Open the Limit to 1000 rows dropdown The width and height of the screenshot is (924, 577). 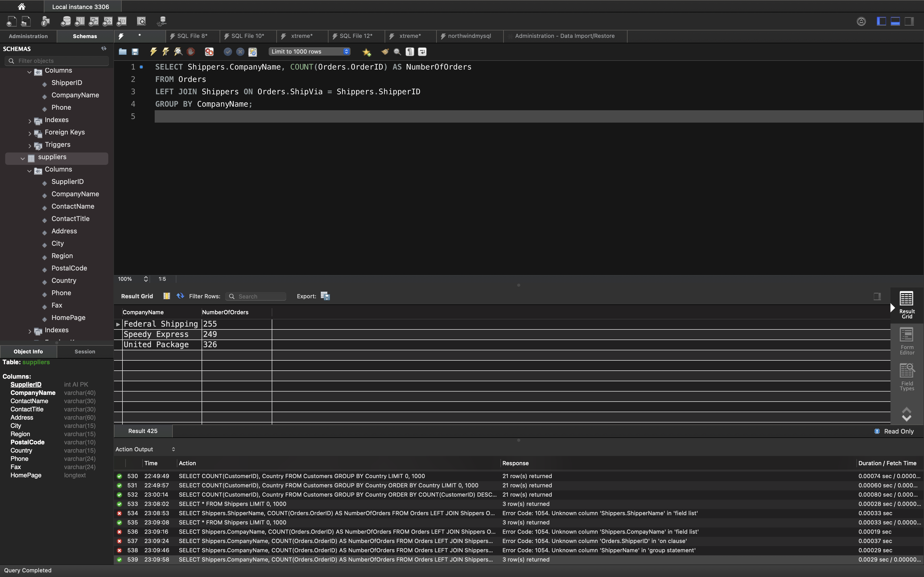pos(310,52)
